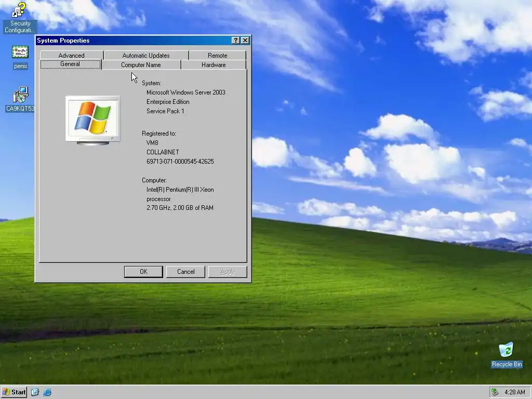Click the 'System:' heading label
Screen dimensions: 532x399
point(151,83)
